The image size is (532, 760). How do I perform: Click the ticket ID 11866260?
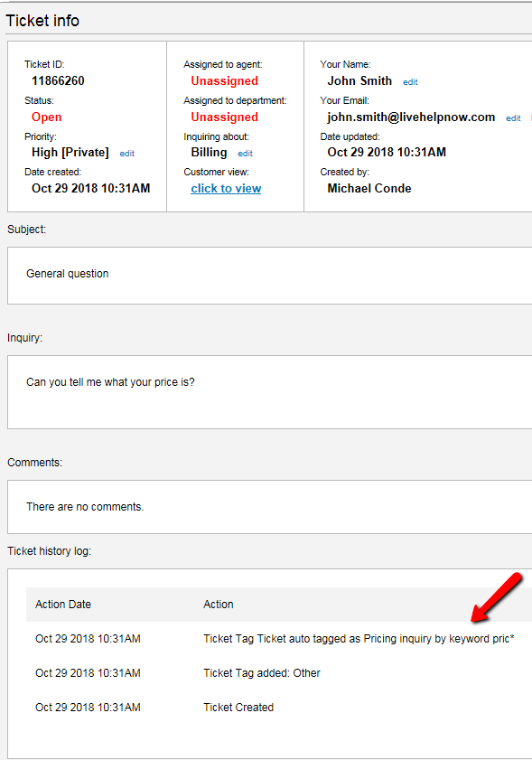point(58,81)
